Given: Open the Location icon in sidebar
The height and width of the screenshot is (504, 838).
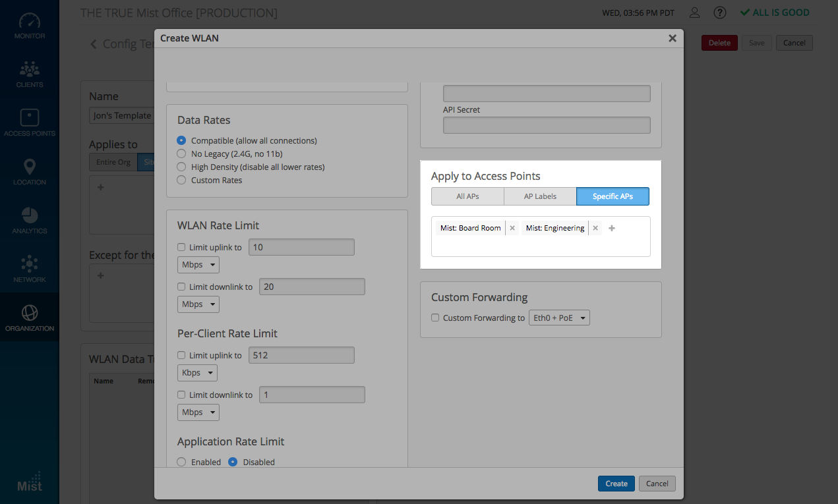Looking at the screenshot, I should tap(29, 172).
